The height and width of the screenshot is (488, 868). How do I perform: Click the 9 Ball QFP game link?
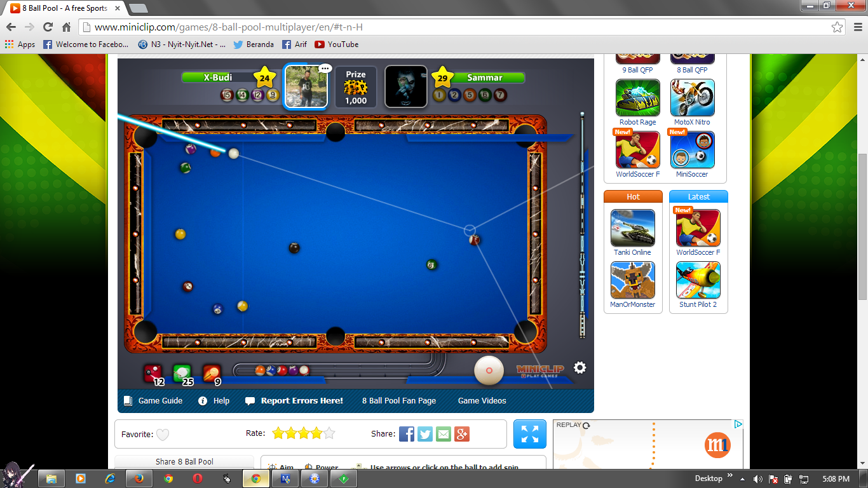638,70
